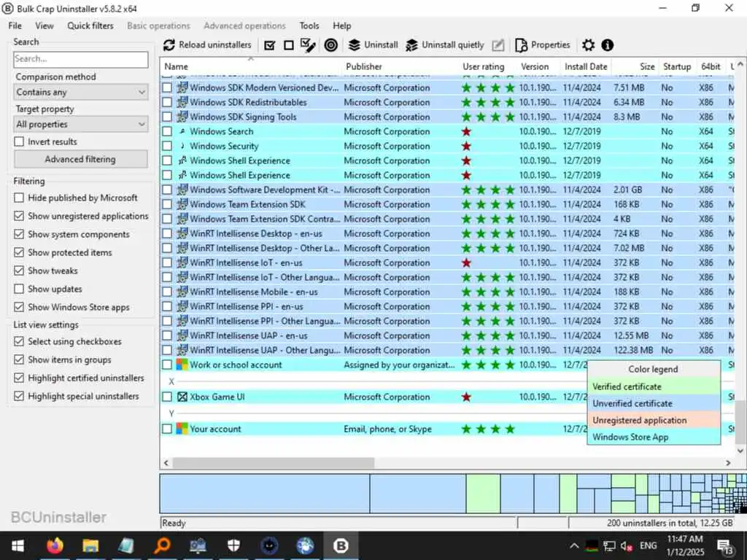This screenshot has width=747, height=560.
Task: Open the Help menu
Action: pos(341,26)
